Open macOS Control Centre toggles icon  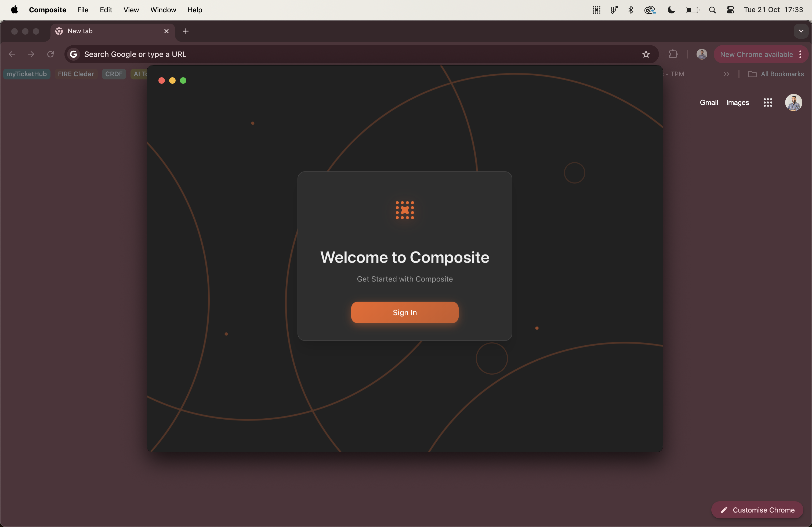pyautogui.click(x=730, y=10)
